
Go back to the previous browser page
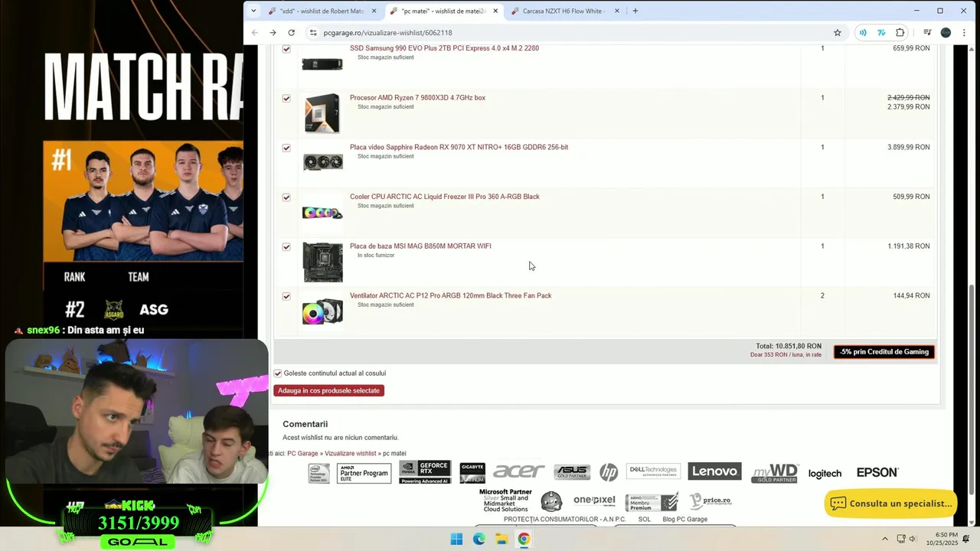255,33
